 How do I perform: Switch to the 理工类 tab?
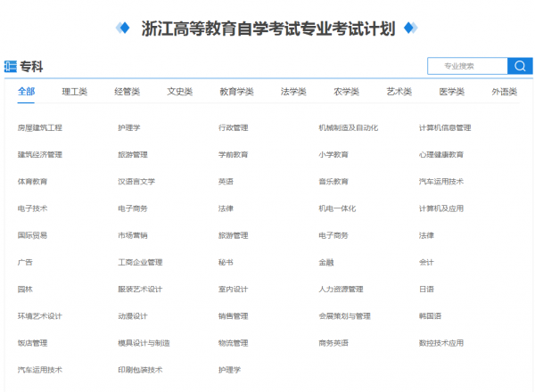point(74,92)
